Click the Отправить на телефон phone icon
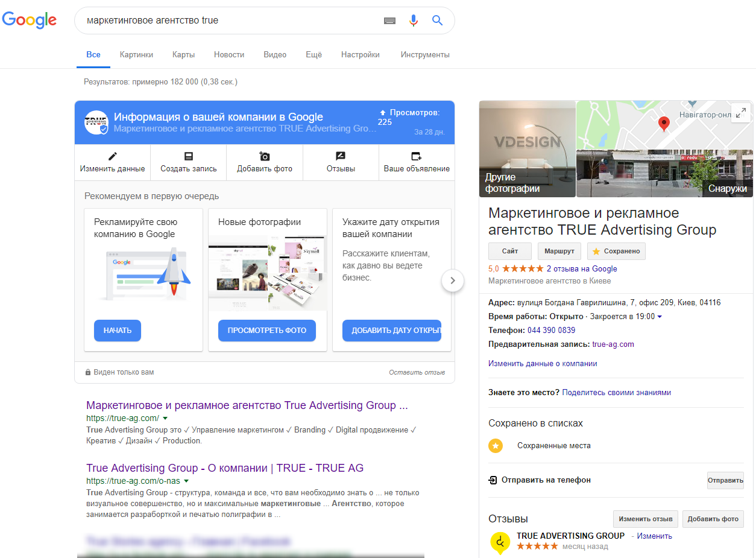Image resolution: width=756 pixels, height=558 pixels. (x=493, y=480)
